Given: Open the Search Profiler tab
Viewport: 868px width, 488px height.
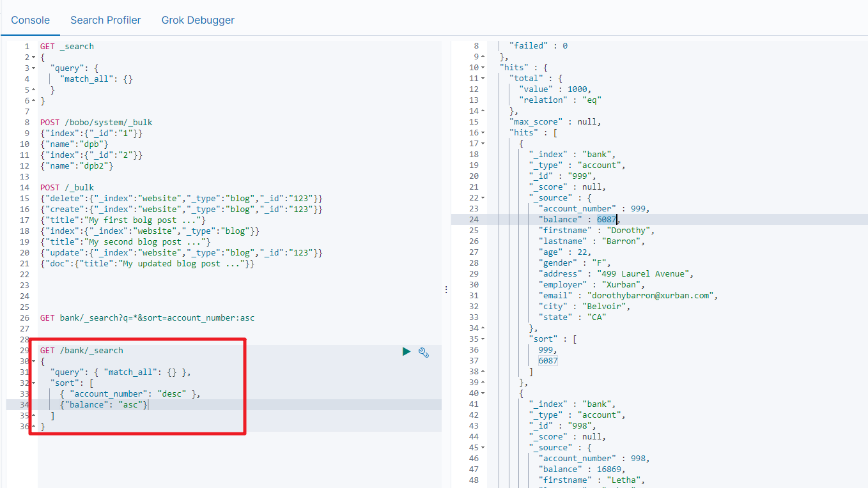Looking at the screenshot, I should click(105, 20).
